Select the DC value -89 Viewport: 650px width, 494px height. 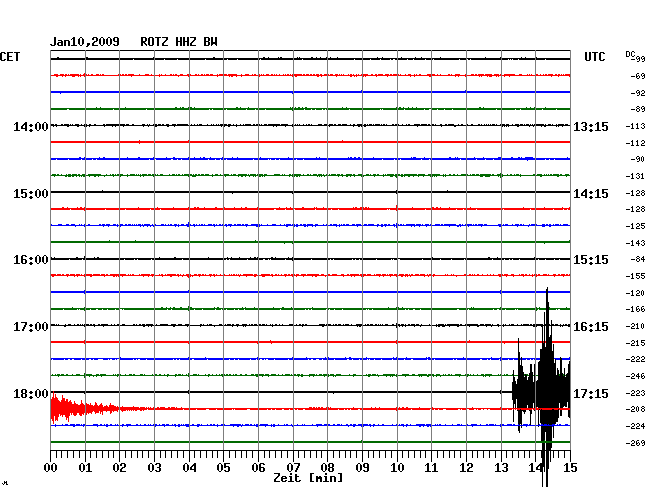click(638, 109)
